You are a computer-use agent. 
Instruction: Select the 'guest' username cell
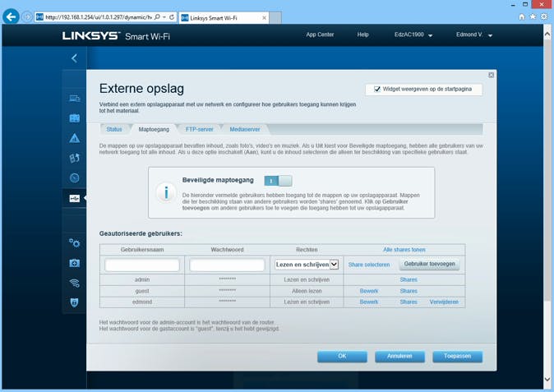tap(142, 291)
